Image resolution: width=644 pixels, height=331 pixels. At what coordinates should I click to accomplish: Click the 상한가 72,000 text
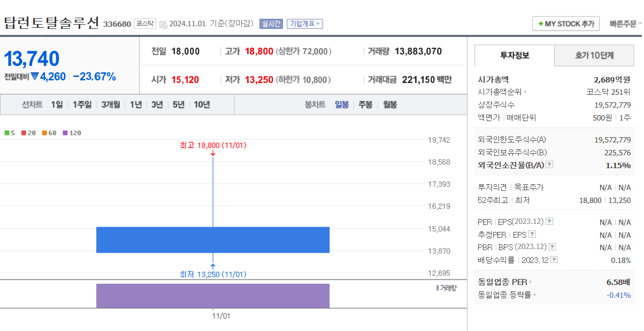click(304, 51)
